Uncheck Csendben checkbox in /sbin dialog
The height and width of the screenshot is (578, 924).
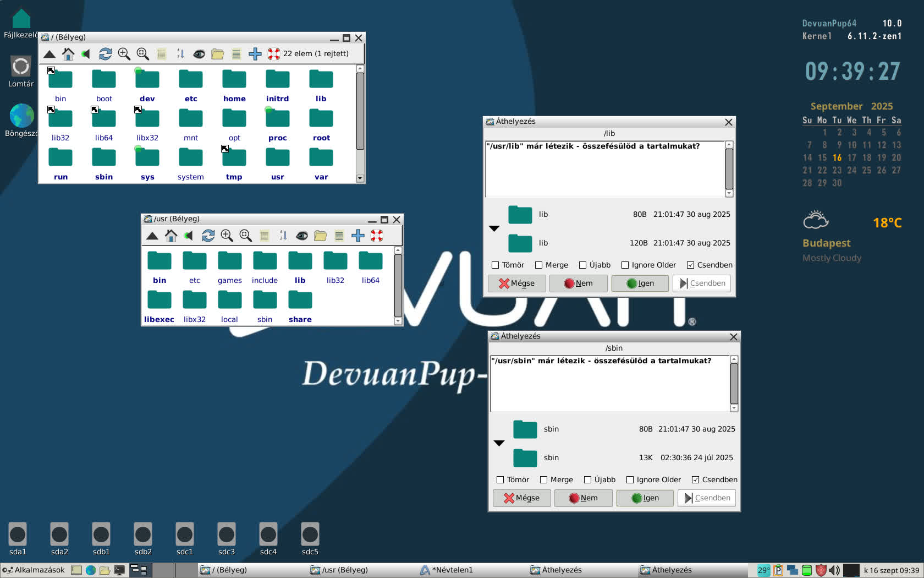click(x=695, y=479)
